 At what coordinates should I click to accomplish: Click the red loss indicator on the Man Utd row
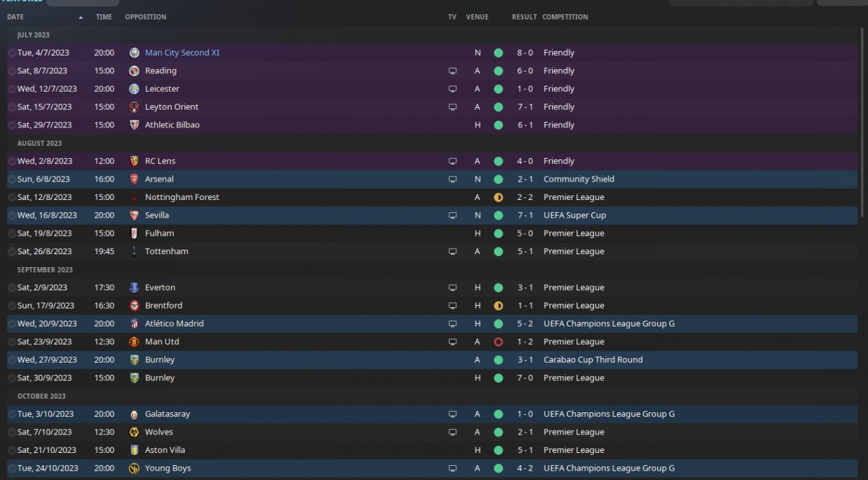[498, 342]
